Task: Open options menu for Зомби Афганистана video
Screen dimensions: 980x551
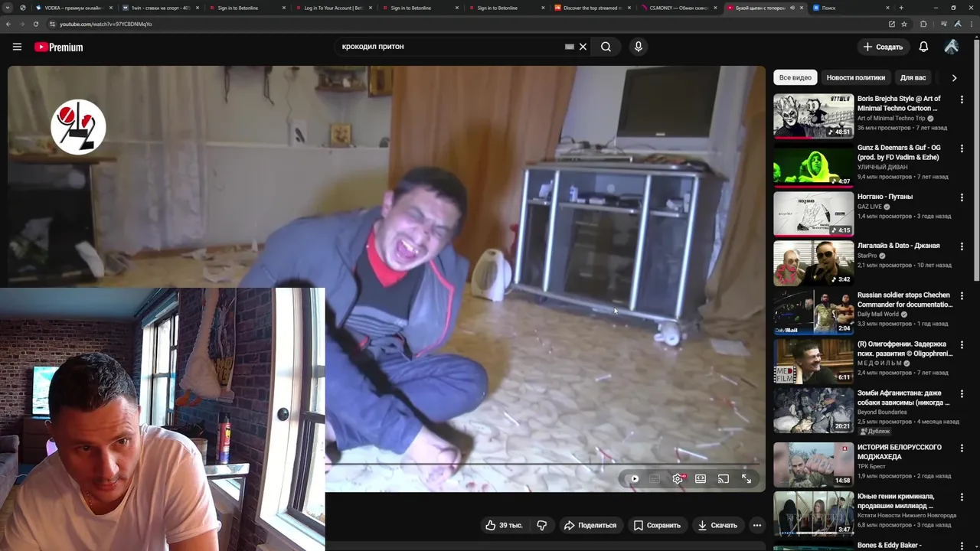Action: 962,393
